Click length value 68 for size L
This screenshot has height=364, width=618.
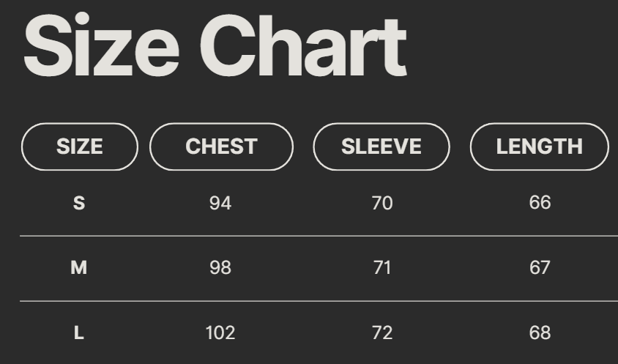[540, 333]
